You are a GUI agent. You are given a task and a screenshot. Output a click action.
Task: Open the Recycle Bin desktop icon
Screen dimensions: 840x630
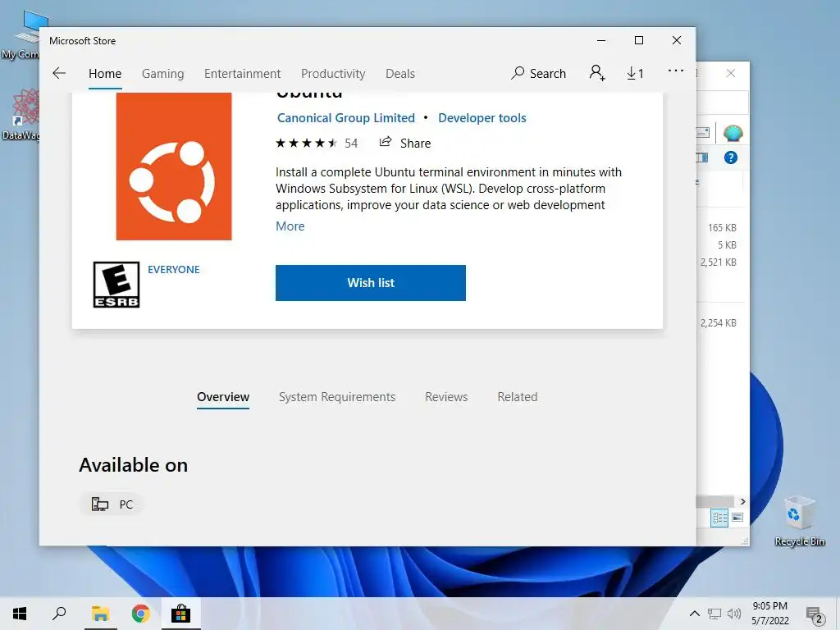[799, 520]
